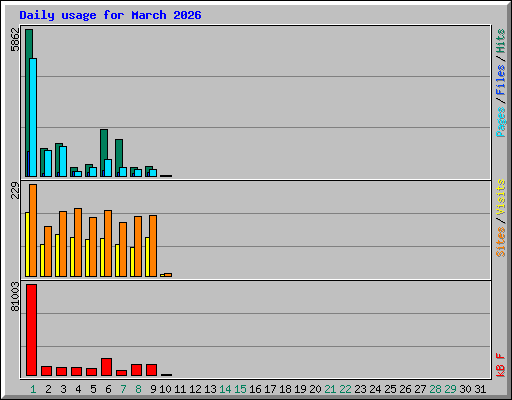Select the red KBytes bar for day 8

pyautogui.click(x=136, y=370)
